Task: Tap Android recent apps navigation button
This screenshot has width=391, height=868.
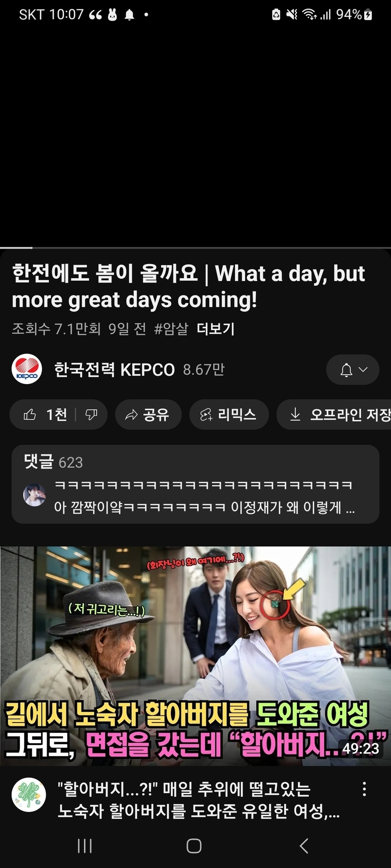Action: coord(85,846)
